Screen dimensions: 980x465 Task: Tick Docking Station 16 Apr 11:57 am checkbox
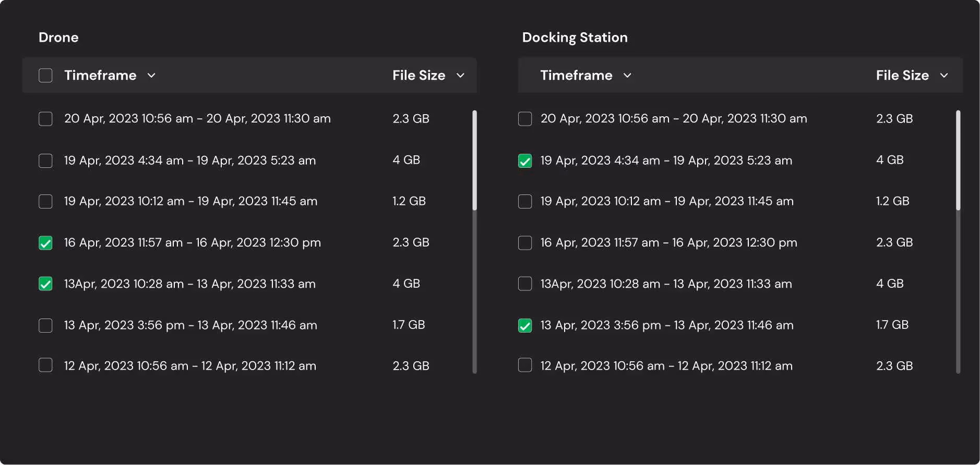(525, 243)
